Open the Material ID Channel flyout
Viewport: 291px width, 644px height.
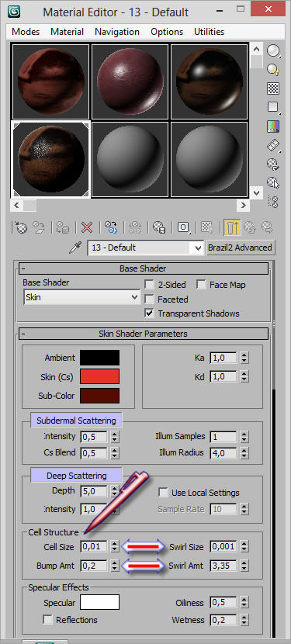[x=183, y=227]
